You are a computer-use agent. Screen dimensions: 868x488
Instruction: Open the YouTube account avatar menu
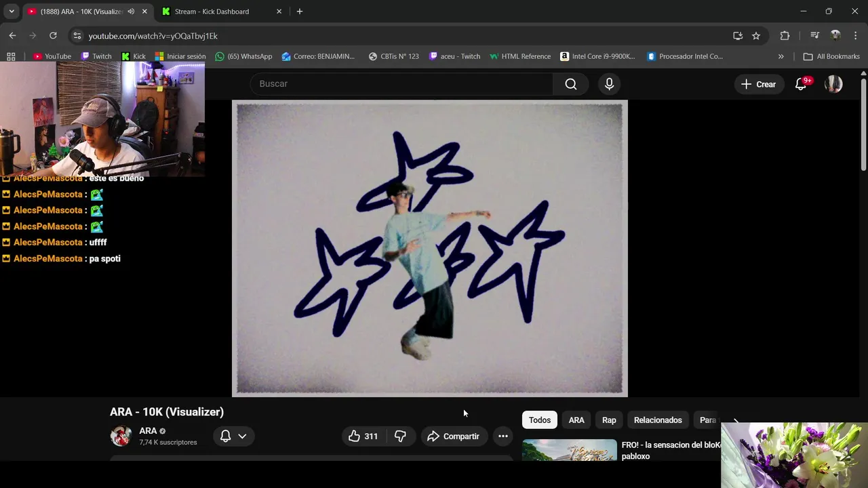pos(833,84)
